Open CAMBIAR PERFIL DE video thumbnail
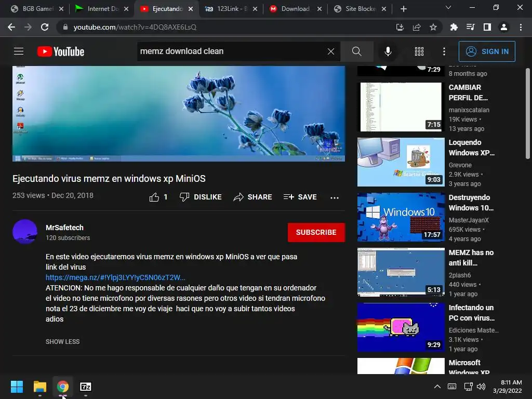Image resolution: width=532 pixels, height=399 pixels. 401,107
